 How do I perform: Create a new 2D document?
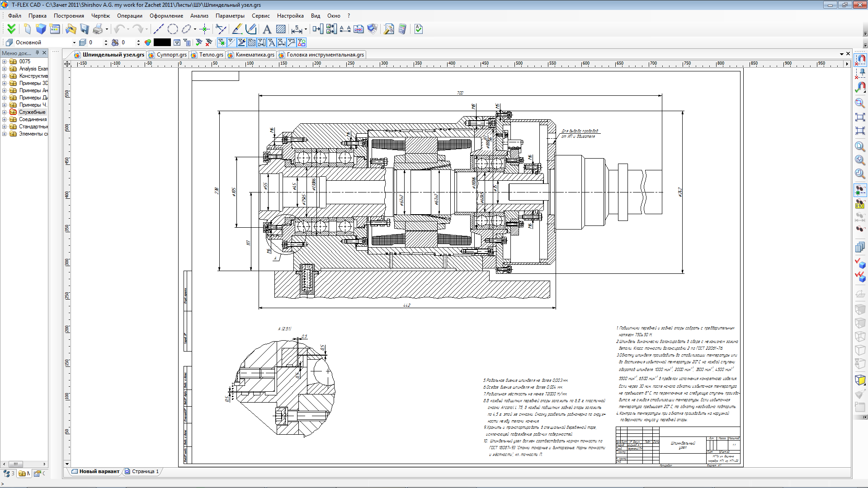(x=28, y=29)
